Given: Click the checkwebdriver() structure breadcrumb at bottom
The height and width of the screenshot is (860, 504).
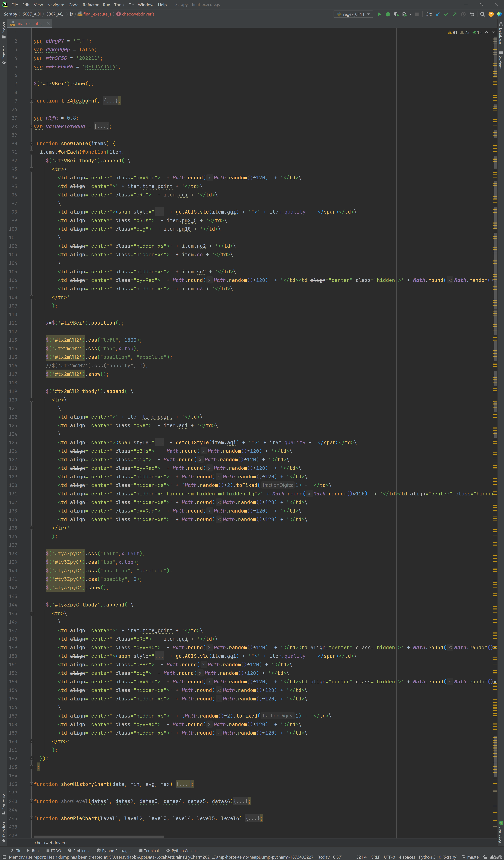Looking at the screenshot, I should pos(51,843).
